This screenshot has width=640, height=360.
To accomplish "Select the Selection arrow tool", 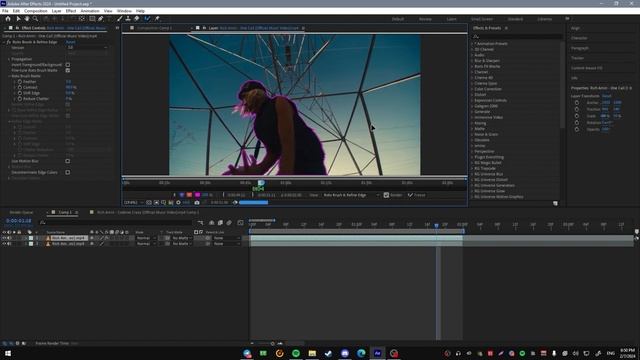I will tap(18, 19).
